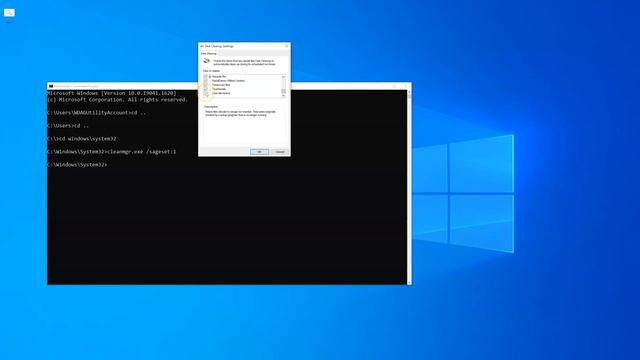The image size is (640, 360).
Task: Toggle the Thumbnails checkbox
Action: click(x=205, y=89)
